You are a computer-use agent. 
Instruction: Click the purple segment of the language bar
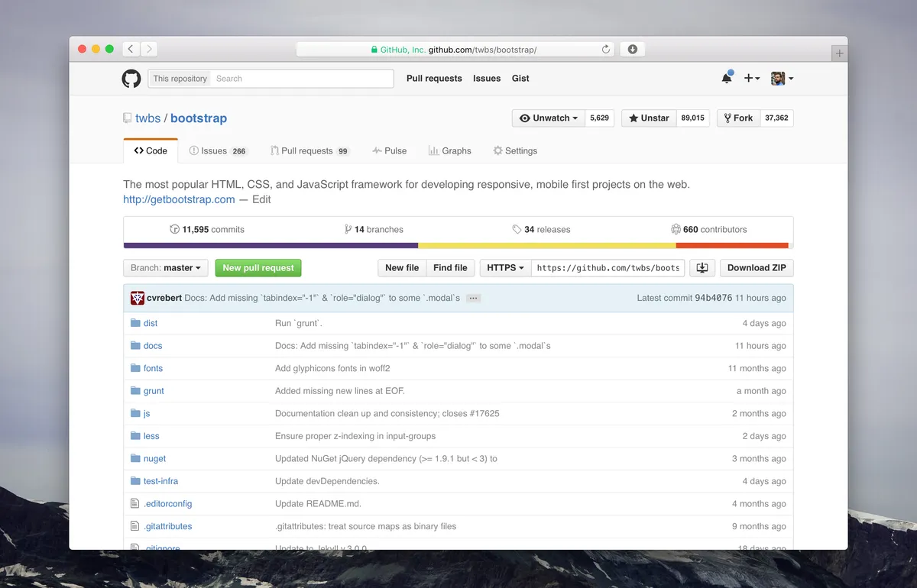(x=267, y=245)
